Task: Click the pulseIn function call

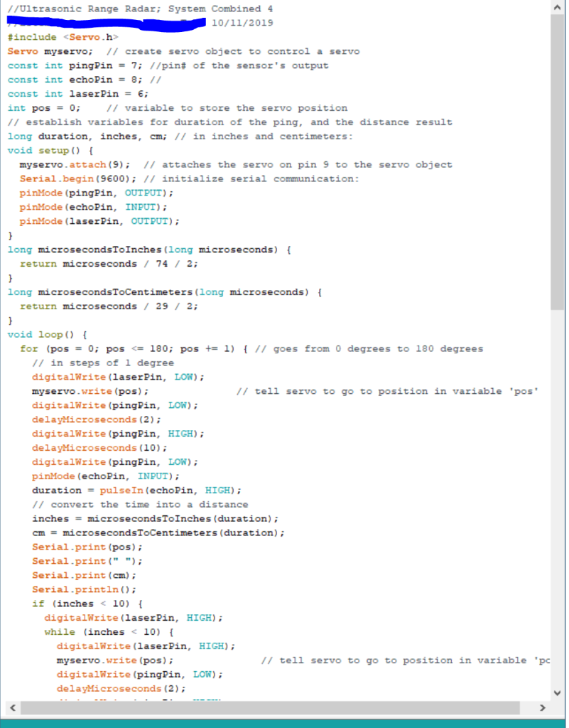Action: tap(121, 490)
